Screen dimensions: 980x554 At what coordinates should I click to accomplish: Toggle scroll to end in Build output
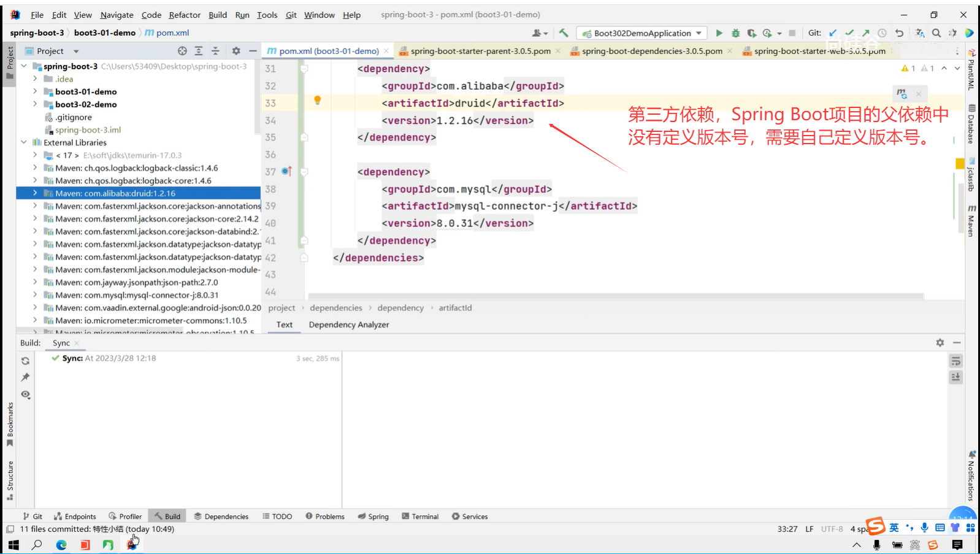955,377
